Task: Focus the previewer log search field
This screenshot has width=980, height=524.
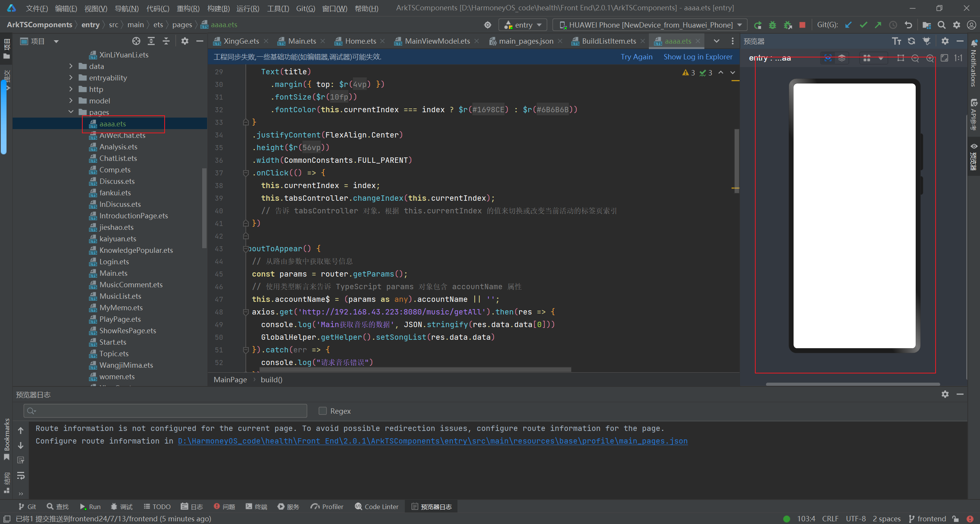Action: click(165, 411)
